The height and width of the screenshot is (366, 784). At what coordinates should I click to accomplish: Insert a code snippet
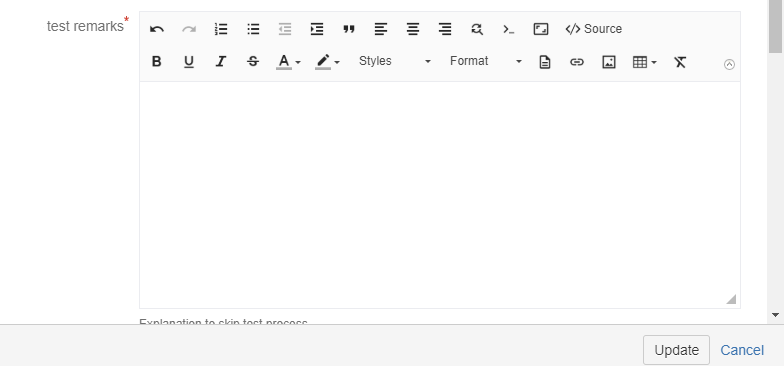tap(509, 29)
